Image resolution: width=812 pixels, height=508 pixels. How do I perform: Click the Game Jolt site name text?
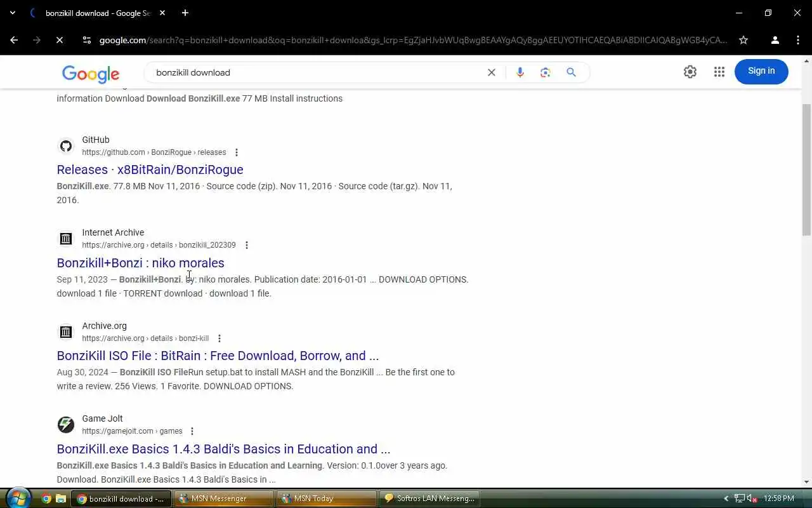pyautogui.click(x=102, y=418)
